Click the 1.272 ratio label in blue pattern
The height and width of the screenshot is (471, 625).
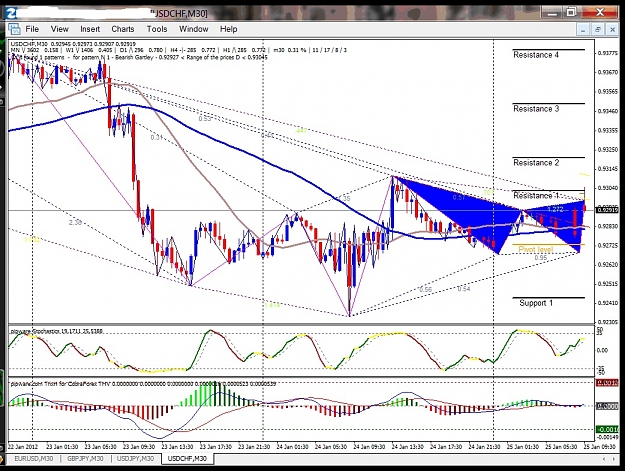pos(555,209)
